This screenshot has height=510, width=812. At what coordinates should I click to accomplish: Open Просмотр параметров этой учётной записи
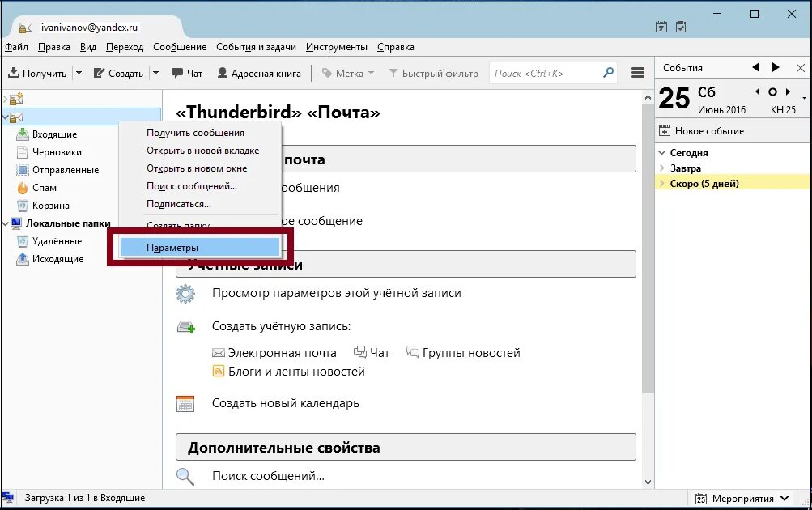tap(336, 293)
